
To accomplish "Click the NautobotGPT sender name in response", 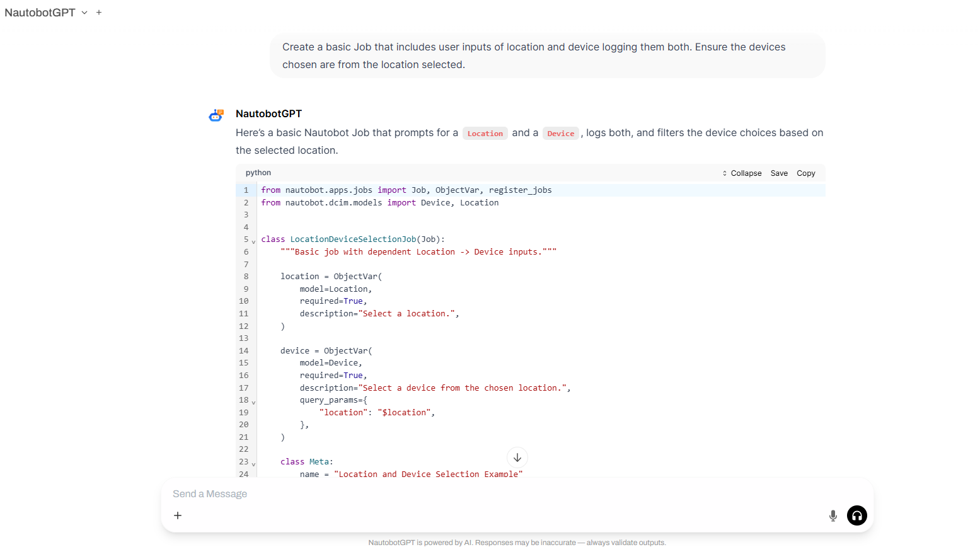I will pos(268,114).
